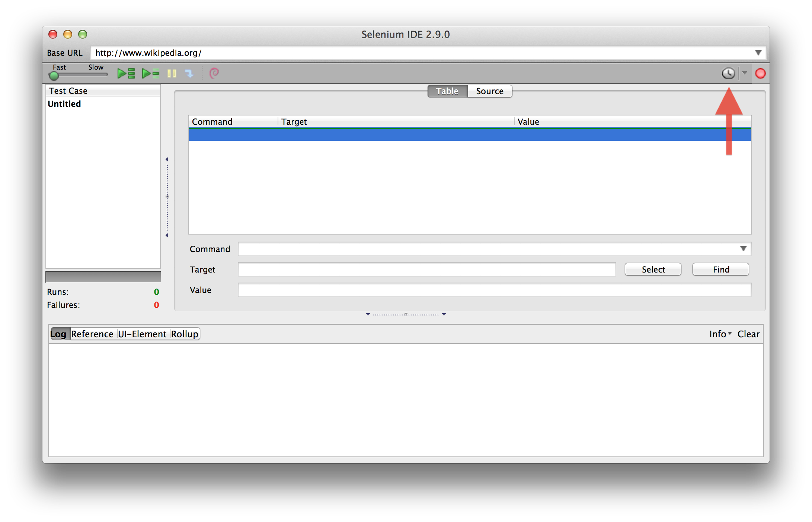Focus the Value input field
This screenshot has height=522, width=812.
point(495,290)
